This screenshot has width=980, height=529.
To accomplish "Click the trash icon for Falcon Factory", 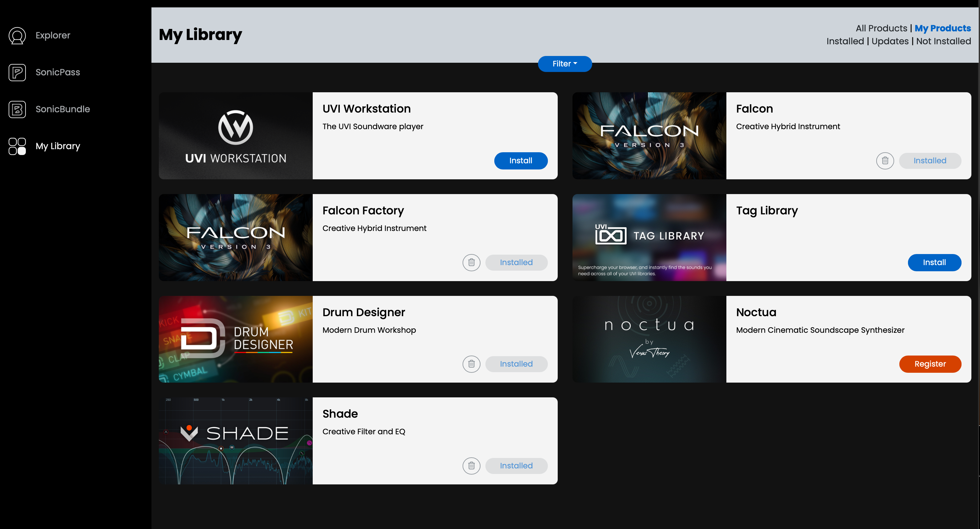I will coord(471,263).
